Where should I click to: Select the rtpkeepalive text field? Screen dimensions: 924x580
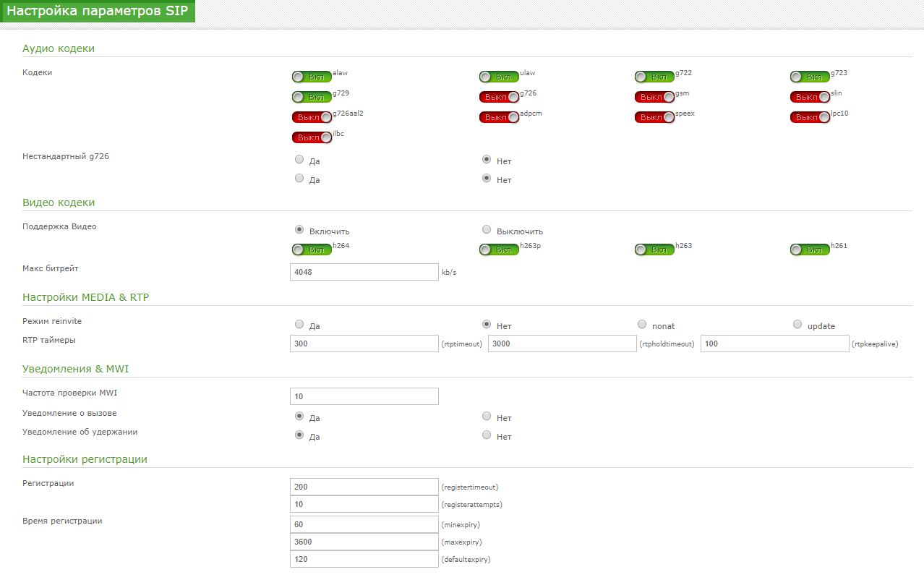(774, 344)
